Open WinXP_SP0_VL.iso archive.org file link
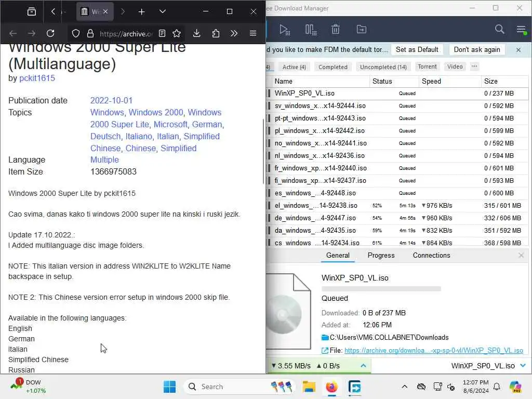The height and width of the screenshot is (399, 532). (434, 351)
